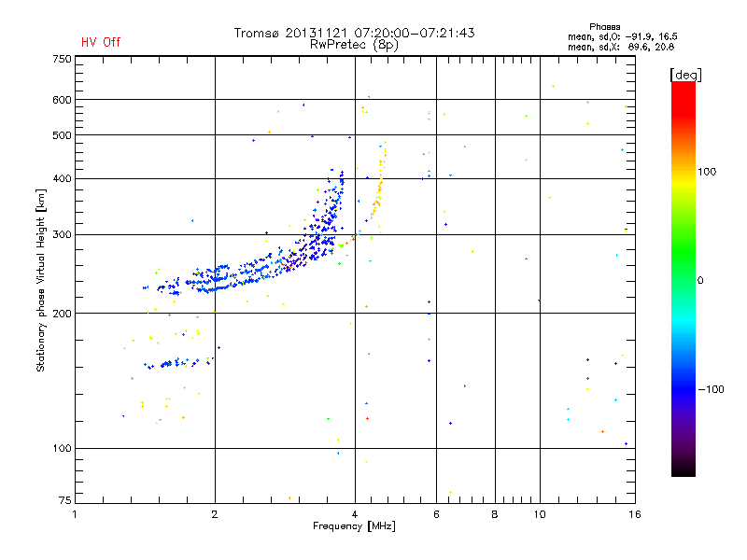Viewport: 747px width, 560px height.
Task: Click the y-axis tick label '100'
Action: coord(62,448)
